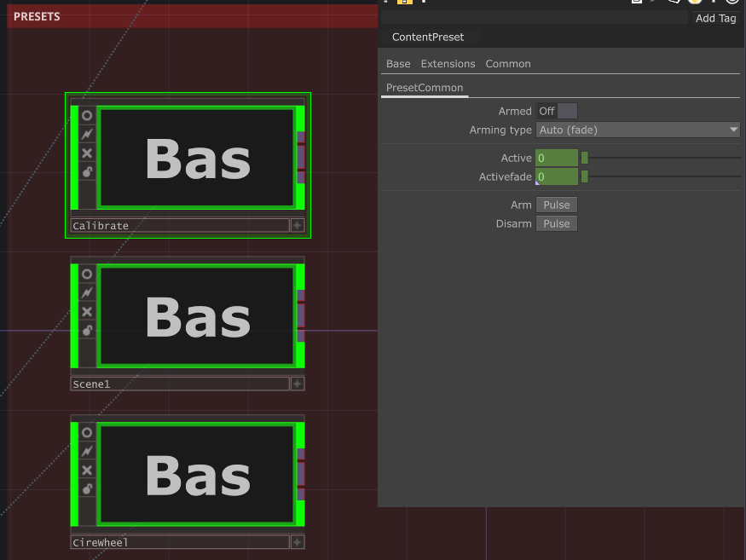Viewport: 746px width, 560px height.
Task: Click the Arm parameter label
Action: pyautogui.click(x=521, y=205)
